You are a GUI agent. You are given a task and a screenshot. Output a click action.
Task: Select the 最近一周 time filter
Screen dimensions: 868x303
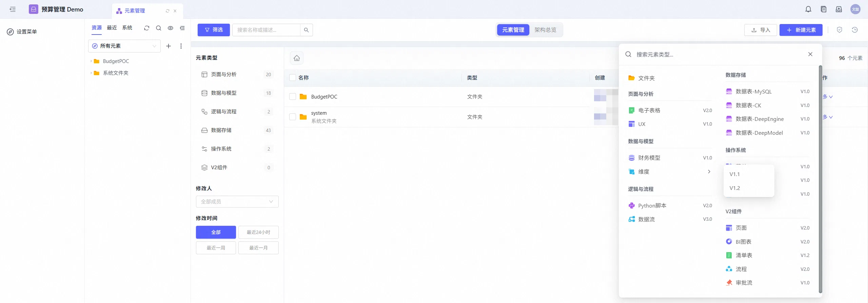[216, 248]
